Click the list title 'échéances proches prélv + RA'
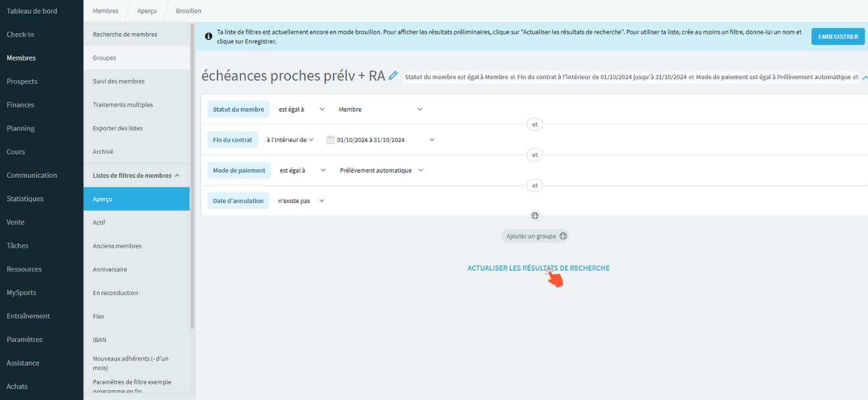This screenshot has width=868, height=400. click(x=293, y=76)
